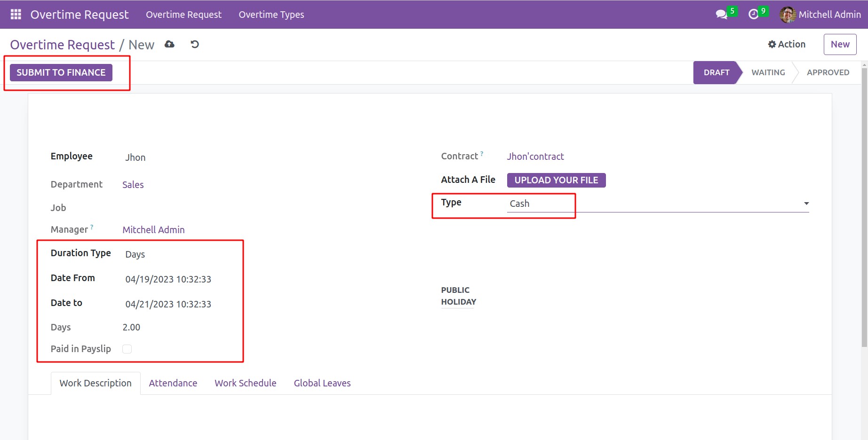Screen dimensions: 868x440
Task: Switch to the Global Leaves tab
Action: coord(322,383)
